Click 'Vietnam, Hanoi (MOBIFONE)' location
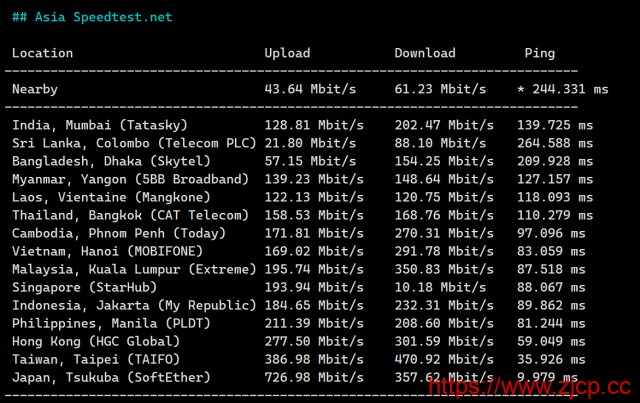This screenshot has height=403, width=640. [x=107, y=251]
